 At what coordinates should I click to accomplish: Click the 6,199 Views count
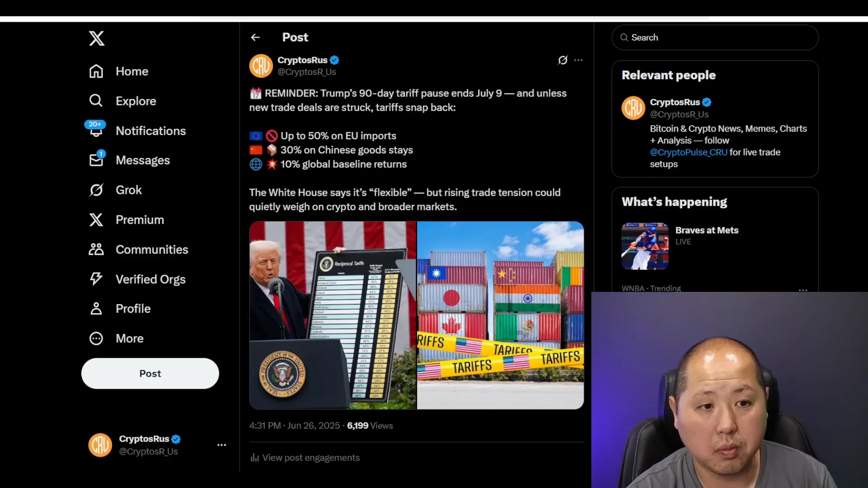[370, 426]
